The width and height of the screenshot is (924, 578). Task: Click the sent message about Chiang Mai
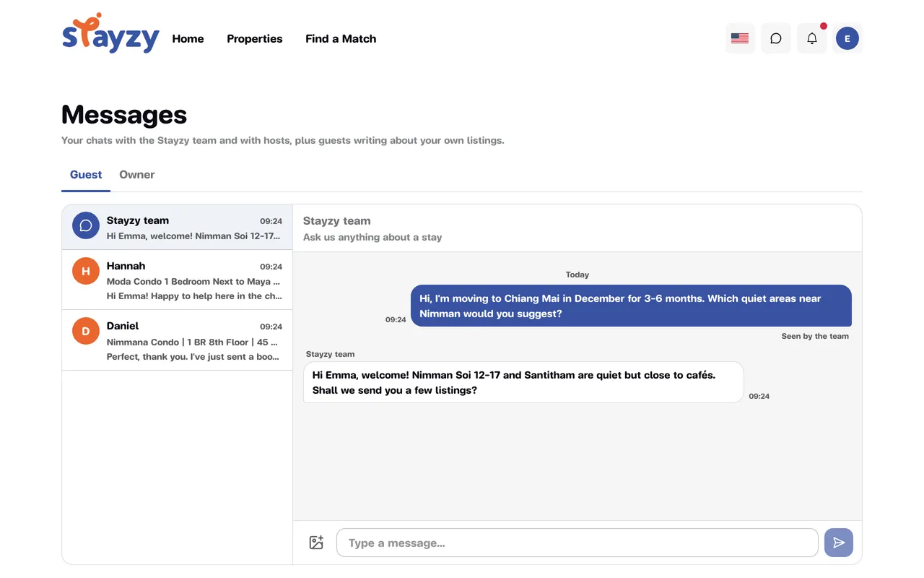pyautogui.click(x=631, y=306)
